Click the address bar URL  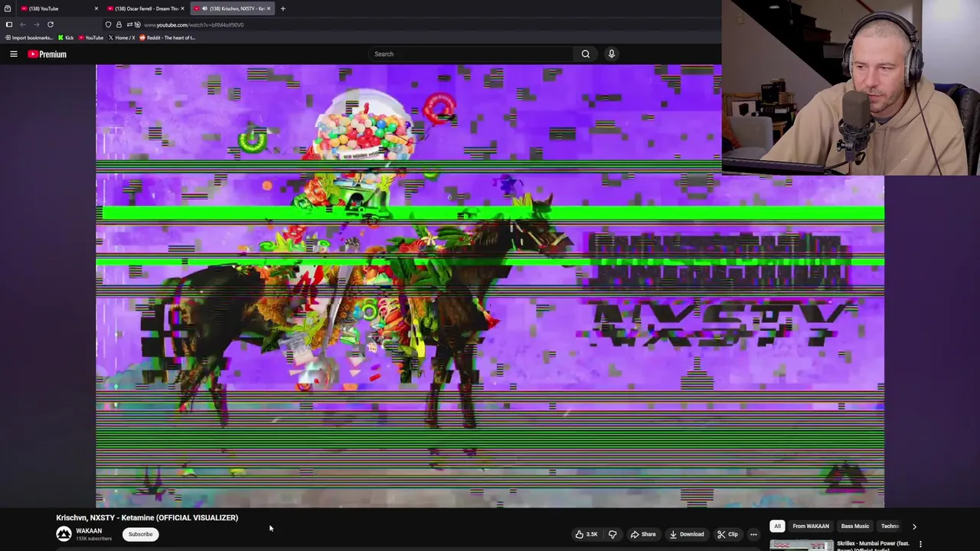194,24
